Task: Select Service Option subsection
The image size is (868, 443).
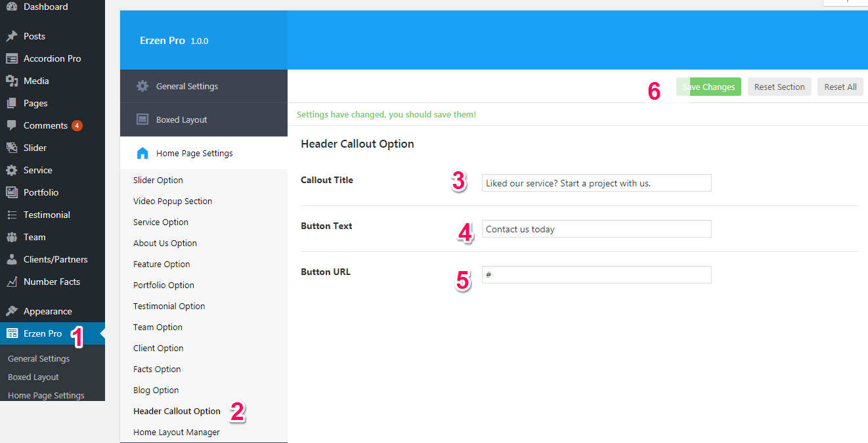Action: pyautogui.click(x=161, y=222)
